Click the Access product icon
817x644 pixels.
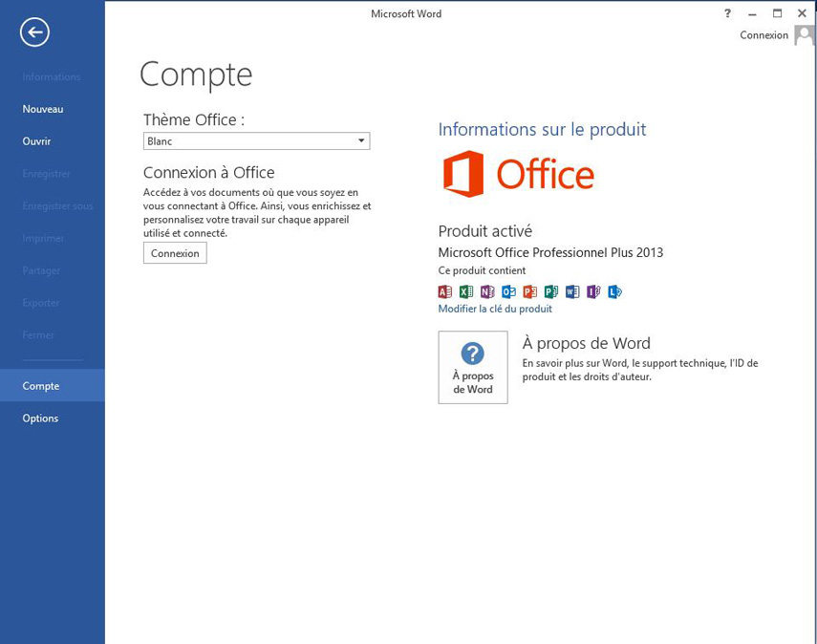(x=444, y=291)
